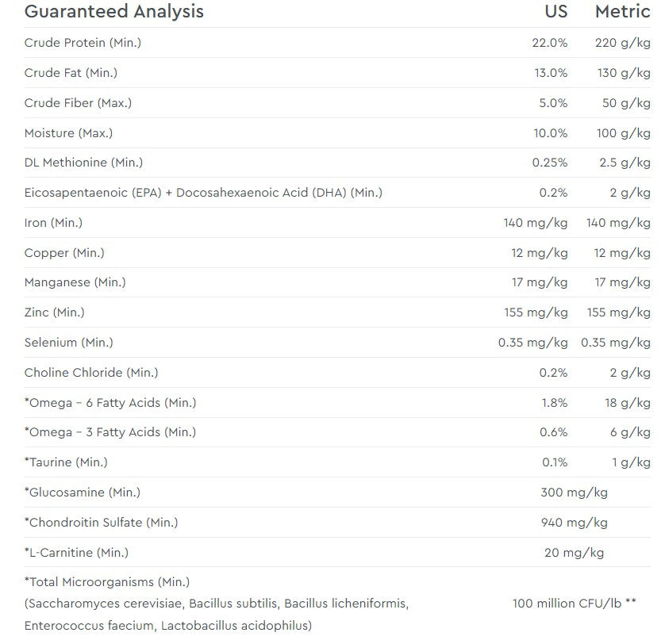Click the EPA + DHA row label

pyautogui.click(x=203, y=193)
